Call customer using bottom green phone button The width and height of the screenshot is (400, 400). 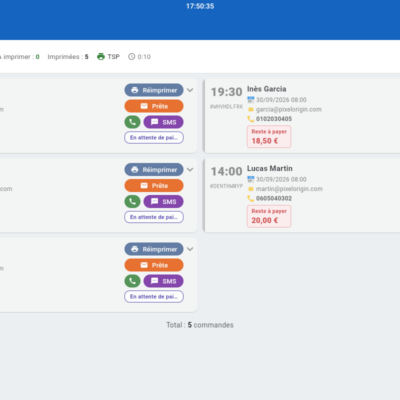click(132, 281)
